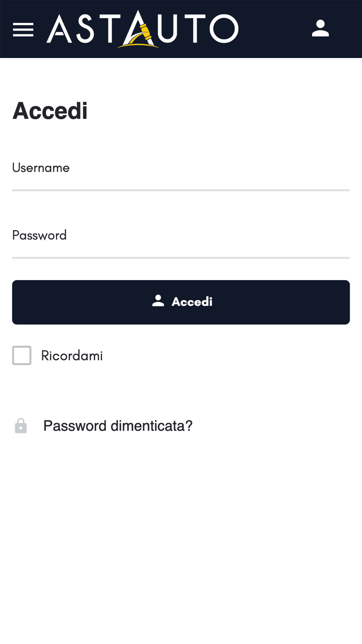Click the first letter A of ASTAUTO
The width and height of the screenshot is (362, 644).
click(x=59, y=29)
